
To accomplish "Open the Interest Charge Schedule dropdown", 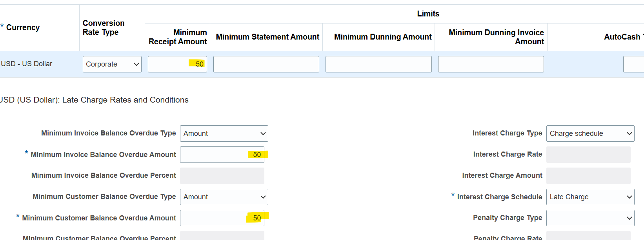I will tap(590, 197).
